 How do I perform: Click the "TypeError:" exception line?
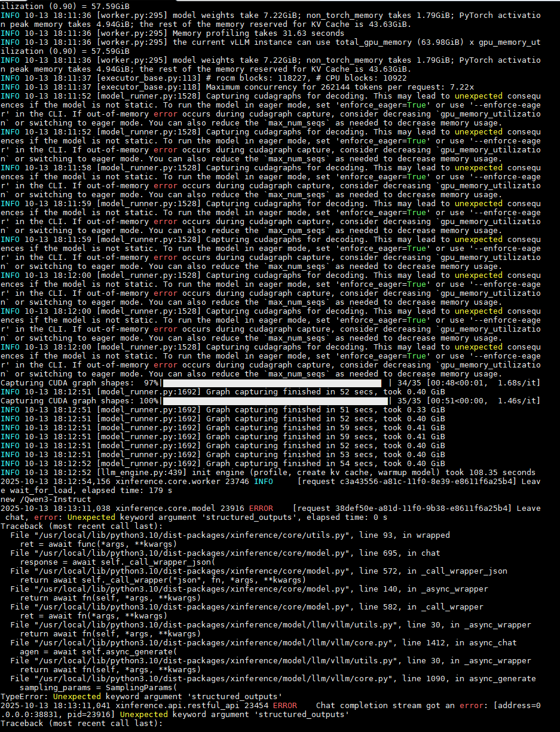click(x=141, y=697)
